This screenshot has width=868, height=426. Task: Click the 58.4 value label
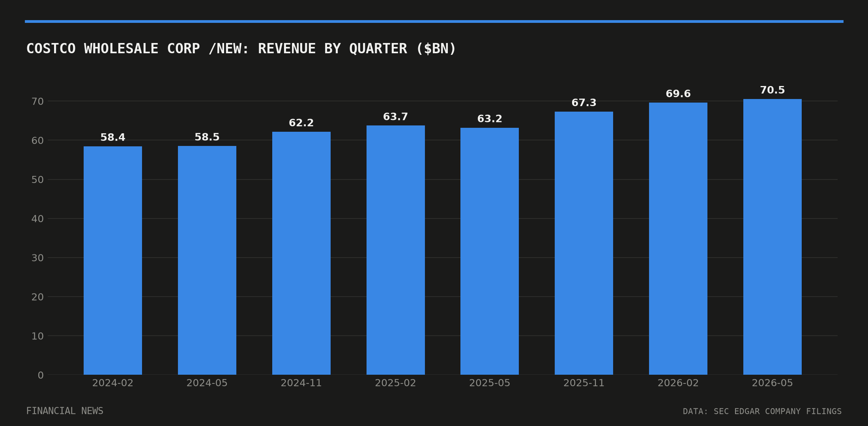click(113, 137)
